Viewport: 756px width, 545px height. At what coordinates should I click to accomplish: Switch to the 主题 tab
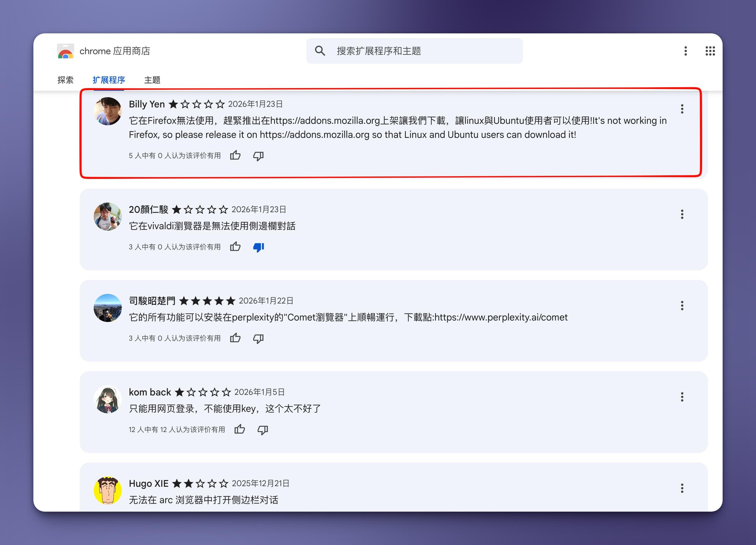(x=152, y=80)
